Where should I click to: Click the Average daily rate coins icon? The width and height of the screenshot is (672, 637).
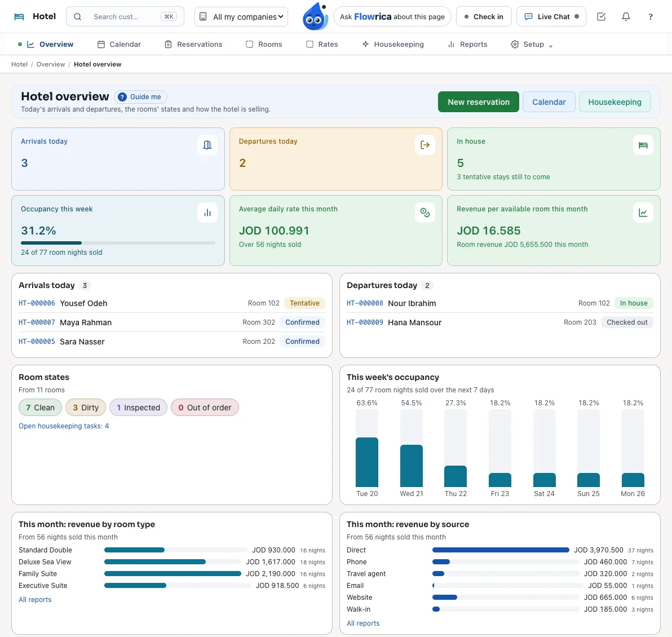tap(425, 213)
